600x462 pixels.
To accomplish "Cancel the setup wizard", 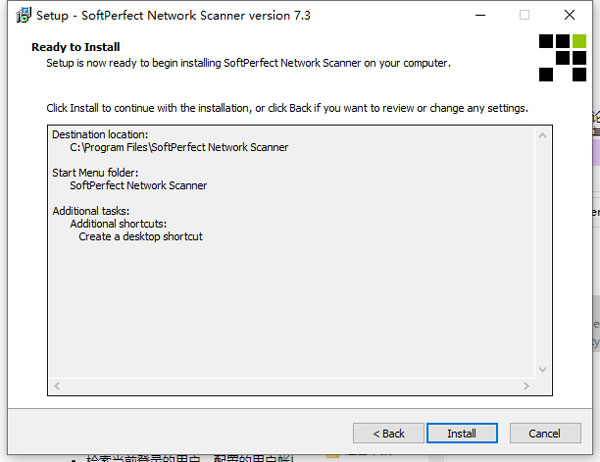I will tap(544, 433).
